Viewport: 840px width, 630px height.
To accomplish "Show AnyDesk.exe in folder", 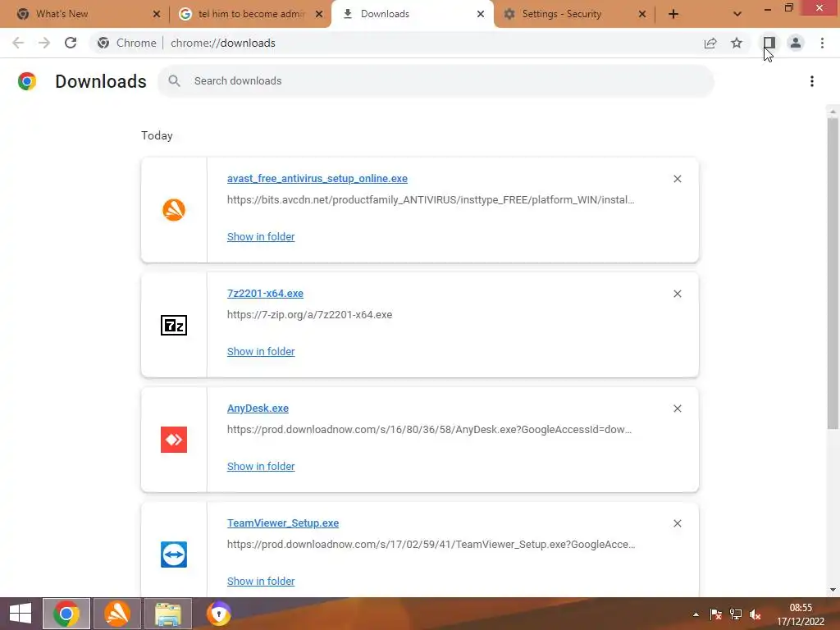I will pyautogui.click(x=261, y=466).
